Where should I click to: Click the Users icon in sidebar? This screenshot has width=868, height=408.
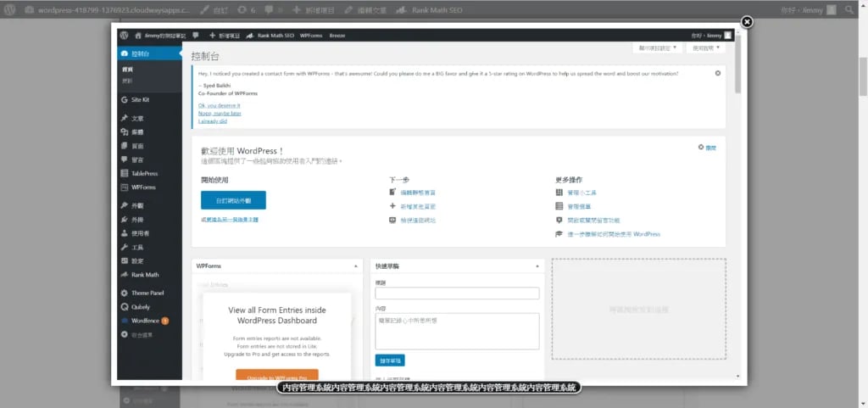(125, 233)
